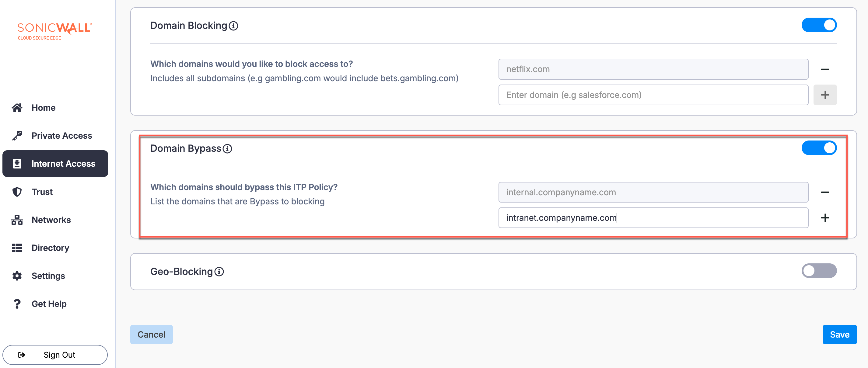Go to the Trust section

[x=42, y=192]
